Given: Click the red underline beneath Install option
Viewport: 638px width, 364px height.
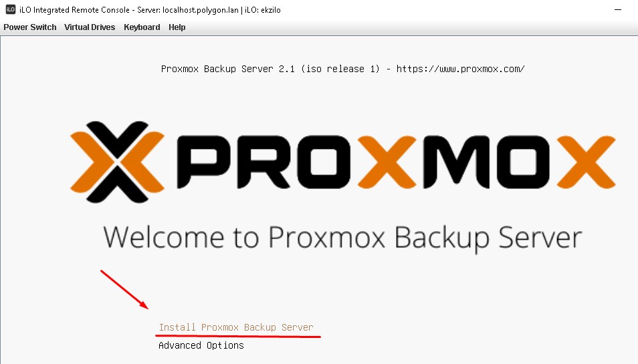Looking at the screenshot, I should [238, 337].
